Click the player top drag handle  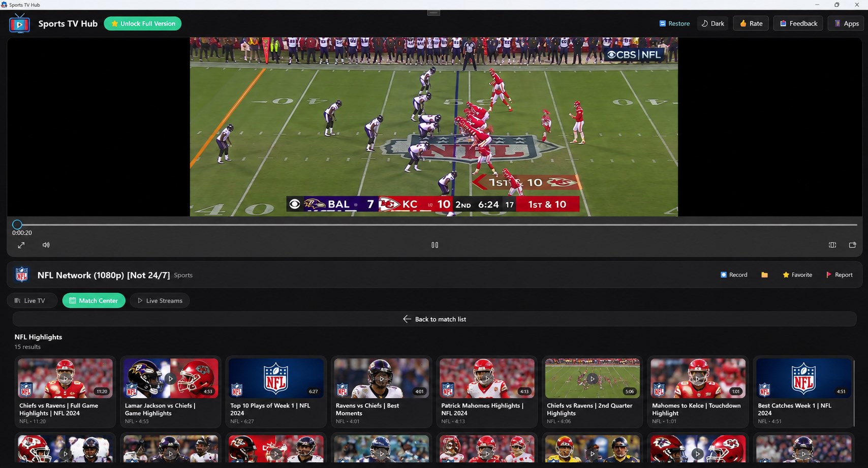tap(433, 13)
